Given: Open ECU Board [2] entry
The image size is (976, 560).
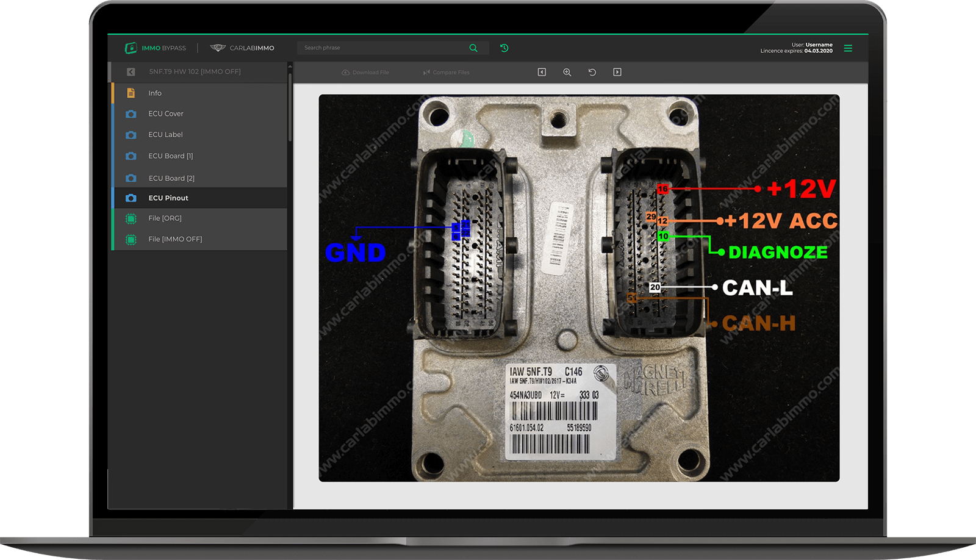Looking at the screenshot, I should click(x=199, y=178).
